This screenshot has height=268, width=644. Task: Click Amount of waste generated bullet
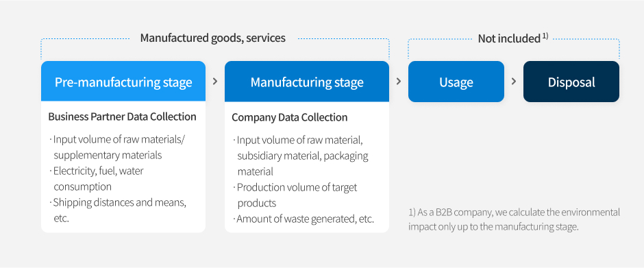[304, 219]
